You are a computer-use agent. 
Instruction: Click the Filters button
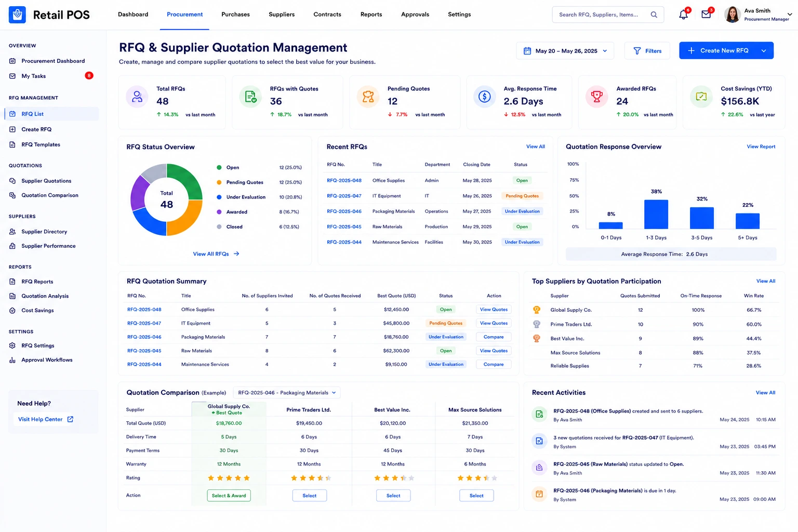pos(647,51)
